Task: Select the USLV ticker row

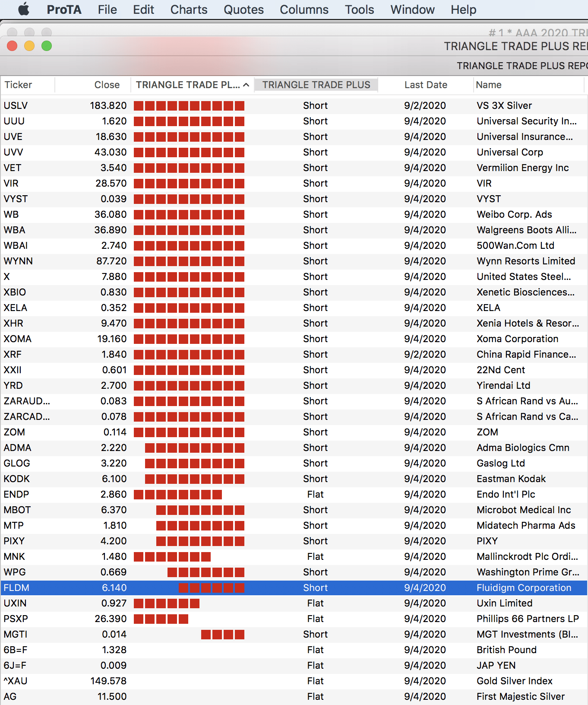Action: coord(294,105)
